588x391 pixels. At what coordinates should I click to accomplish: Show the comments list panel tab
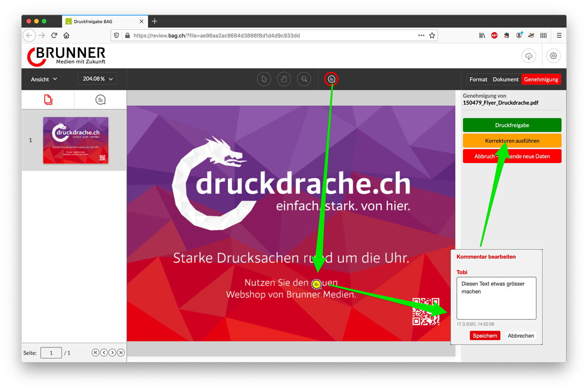tap(101, 100)
